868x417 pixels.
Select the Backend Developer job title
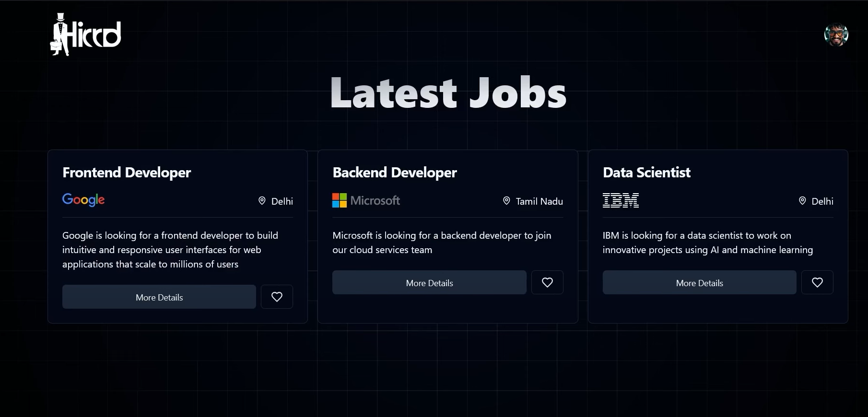(395, 173)
